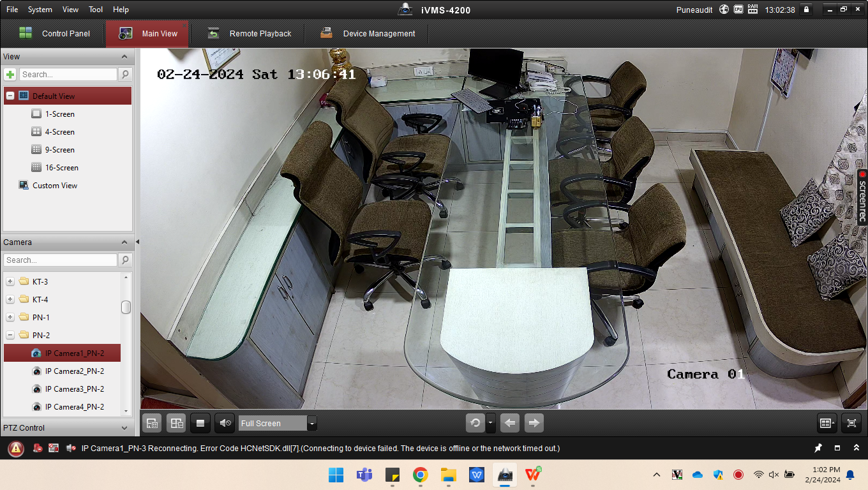The width and height of the screenshot is (868, 490).
Task: Click the RAM usage icon in title bar
Action: tap(752, 10)
